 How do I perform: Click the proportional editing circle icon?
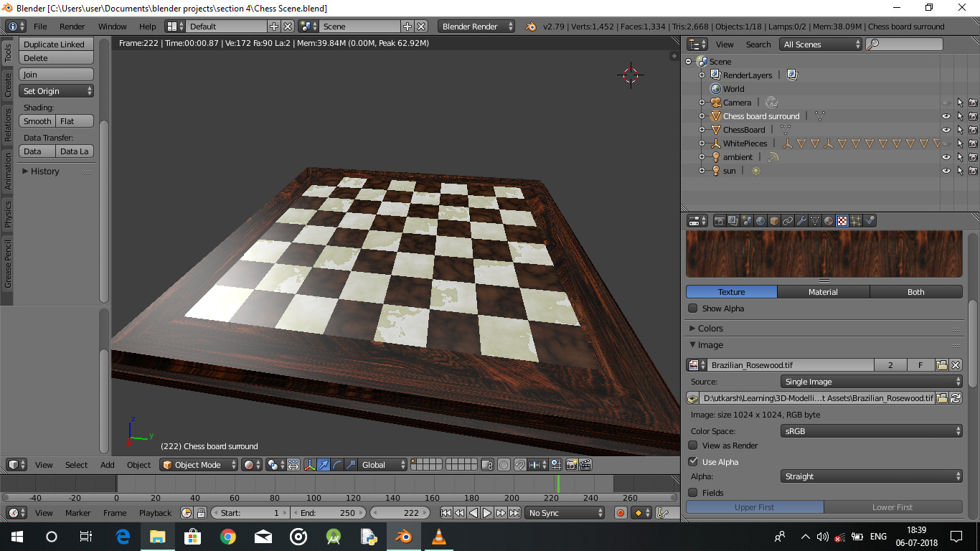(x=504, y=465)
